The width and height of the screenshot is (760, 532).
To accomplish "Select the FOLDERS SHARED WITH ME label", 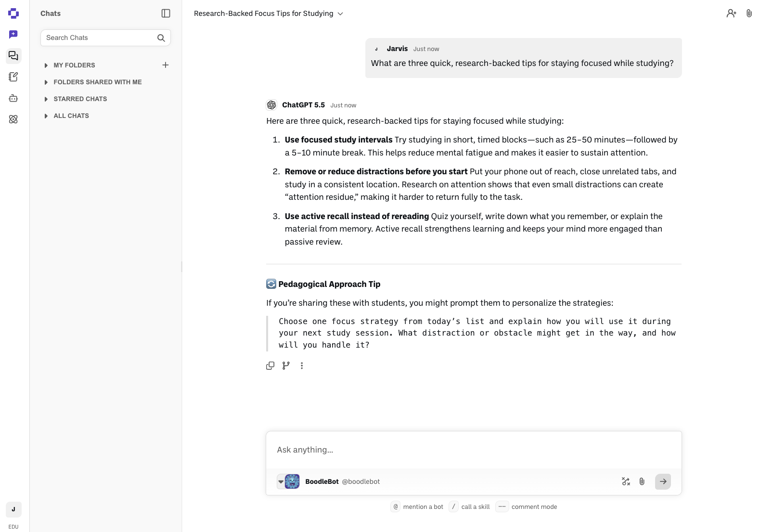I will tap(98, 82).
